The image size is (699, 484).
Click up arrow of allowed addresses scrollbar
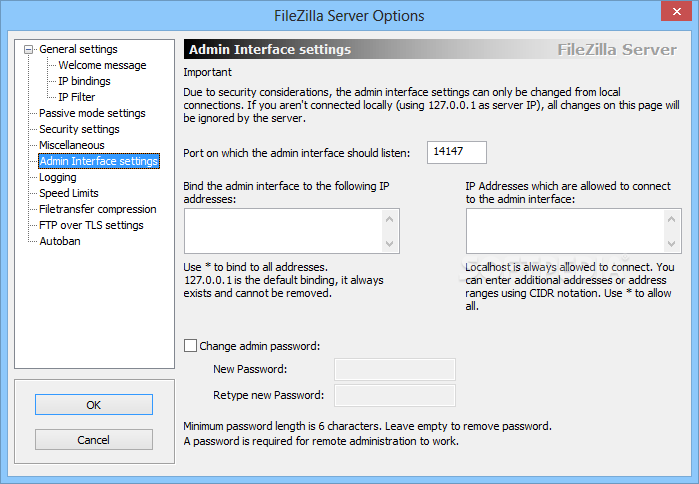click(x=671, y=219)
